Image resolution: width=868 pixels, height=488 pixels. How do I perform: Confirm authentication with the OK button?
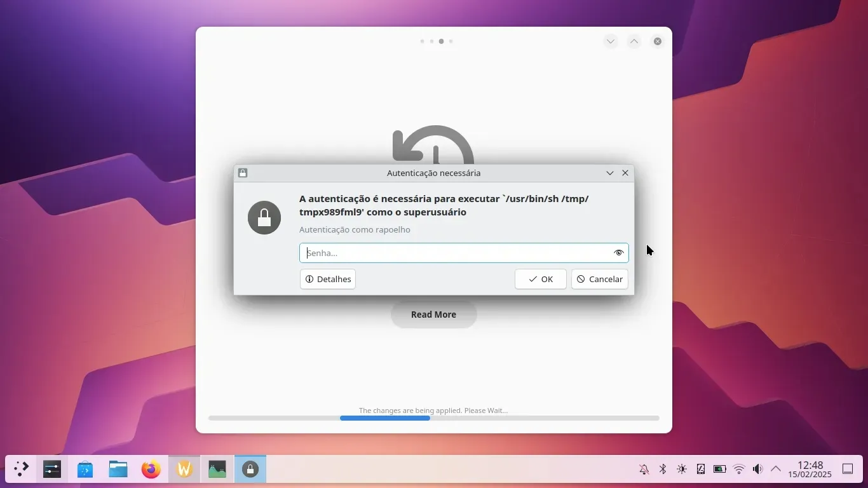click(540, 279)
